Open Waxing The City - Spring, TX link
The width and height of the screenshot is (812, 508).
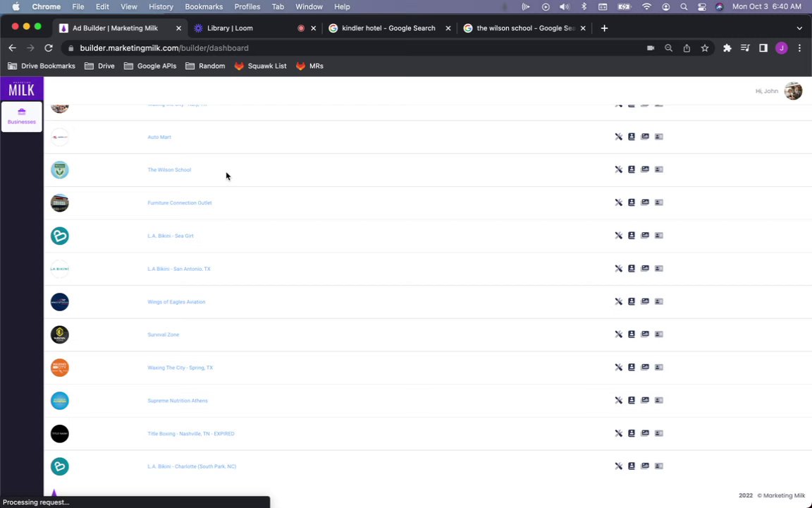click(180, 368)
